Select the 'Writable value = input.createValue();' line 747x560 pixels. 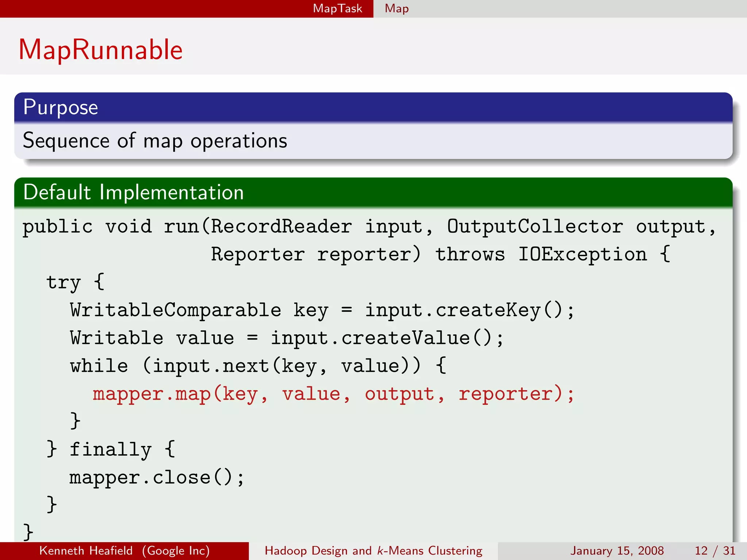(x=287, y=338)
